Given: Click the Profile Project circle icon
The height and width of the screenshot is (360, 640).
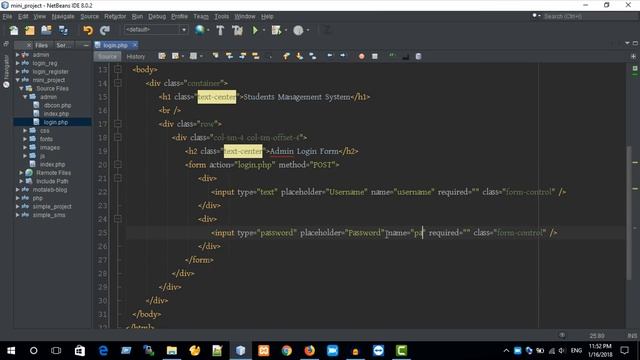Looking at the screenshot, I should [298, 30].
